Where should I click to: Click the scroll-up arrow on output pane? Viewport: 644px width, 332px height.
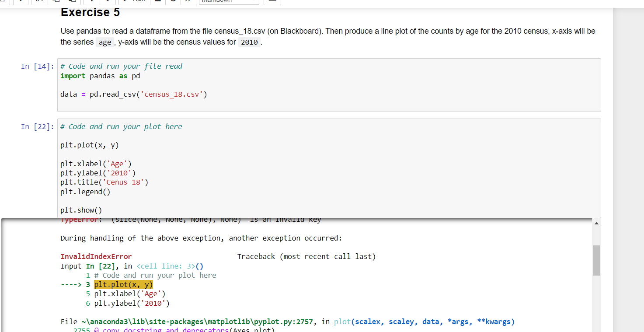tap(596, 223)
